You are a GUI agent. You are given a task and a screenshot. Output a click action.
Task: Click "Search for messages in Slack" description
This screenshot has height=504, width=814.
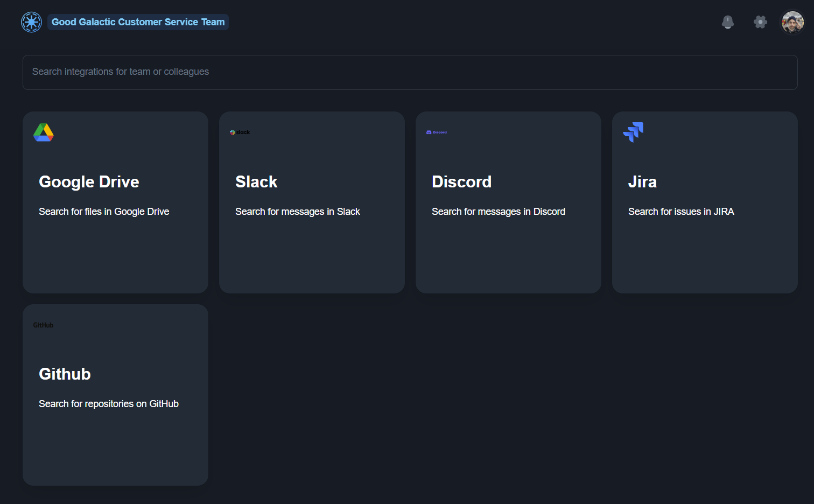pyautogui.click(x=297, y=212)
